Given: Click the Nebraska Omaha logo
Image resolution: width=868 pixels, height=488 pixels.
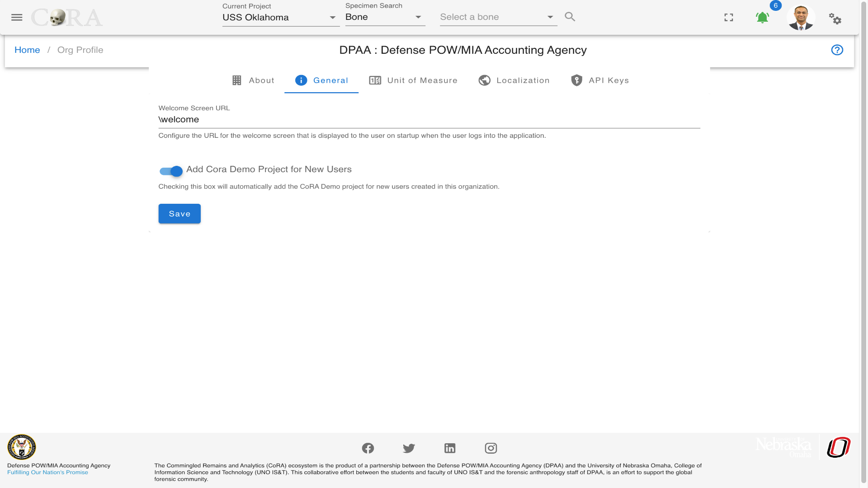Looking at the screenshot, I should [784, 447].
